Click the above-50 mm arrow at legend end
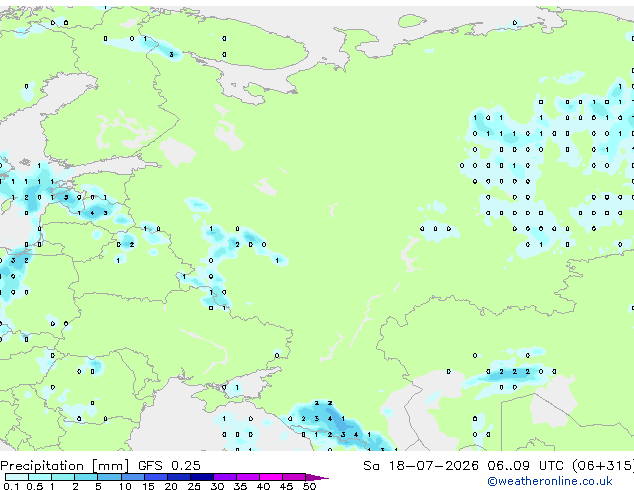This screenshot has width=634, height=490. 317,477
